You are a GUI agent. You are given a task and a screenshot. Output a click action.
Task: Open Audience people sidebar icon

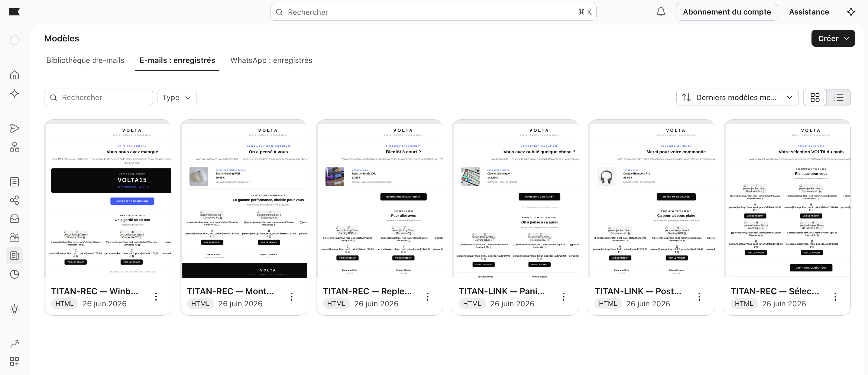15,237
